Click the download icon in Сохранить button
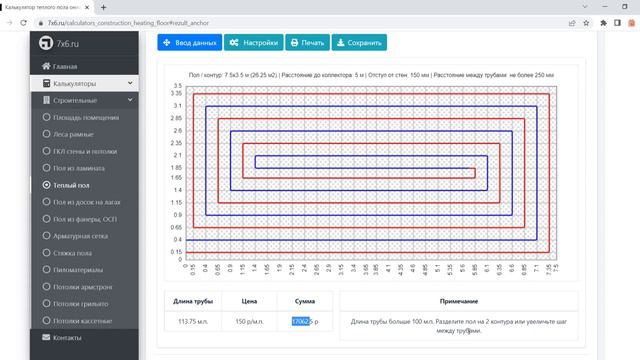 pos(341,42)
